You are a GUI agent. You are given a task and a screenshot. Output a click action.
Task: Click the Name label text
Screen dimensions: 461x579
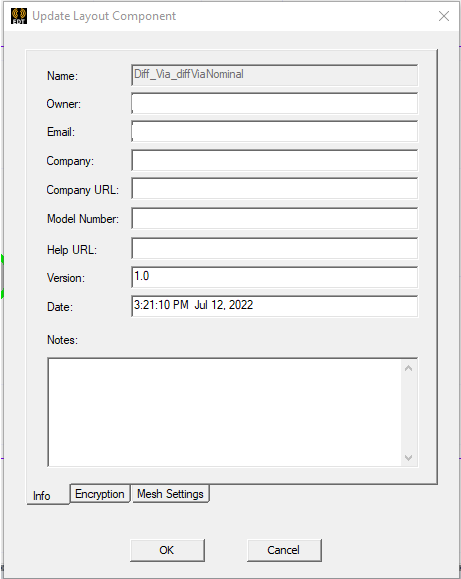62,76
